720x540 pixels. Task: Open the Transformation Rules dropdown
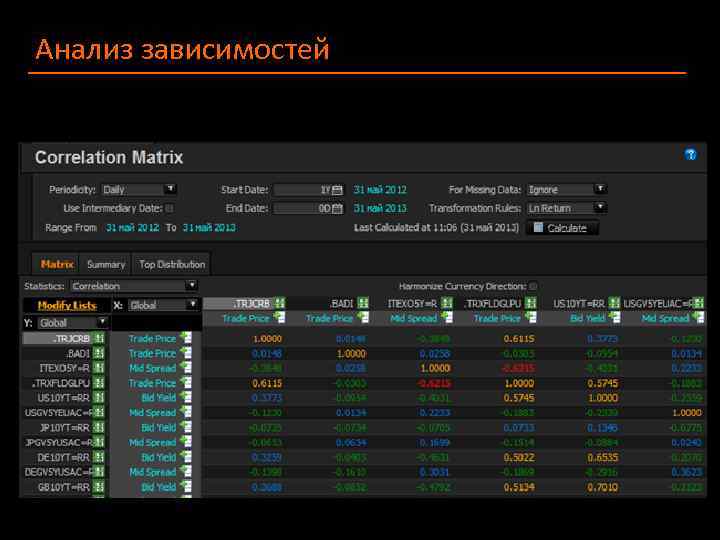[566, 208]
